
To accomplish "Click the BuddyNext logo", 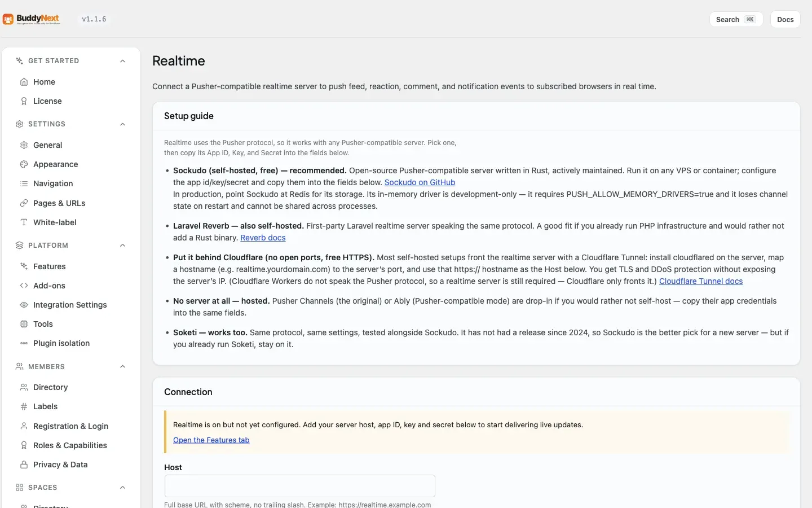I will [32, 19].
